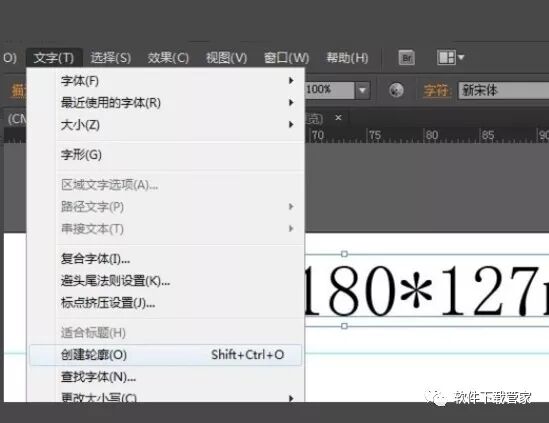Launch Adobe Bridge with Br icon
The height and width of the screenshot is (423, 549).
406,57
